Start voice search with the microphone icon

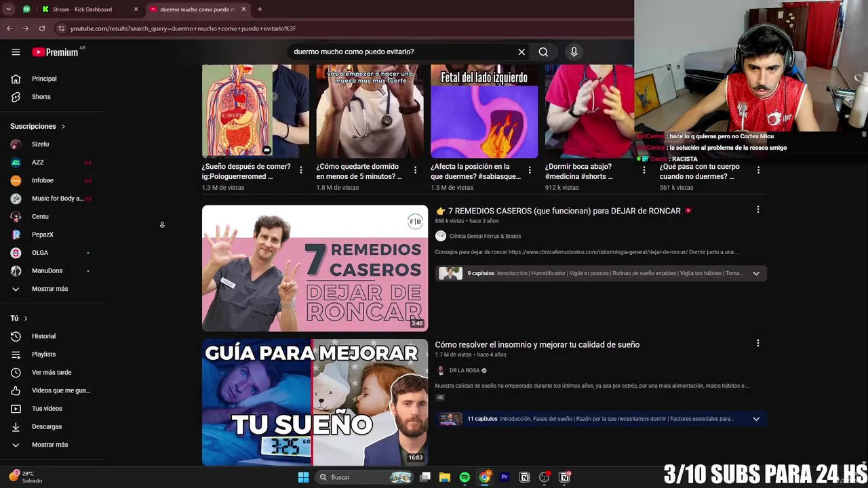point(574,52)
